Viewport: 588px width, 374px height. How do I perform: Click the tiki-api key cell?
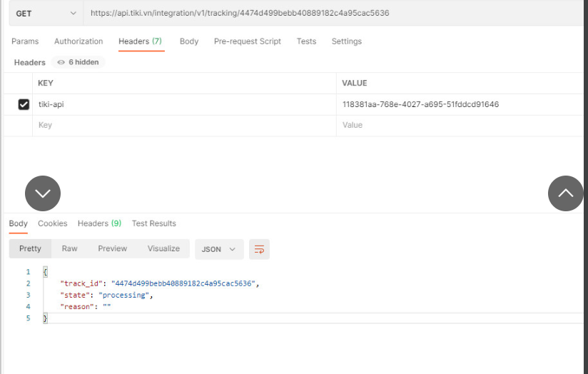(x=184, y=104)
